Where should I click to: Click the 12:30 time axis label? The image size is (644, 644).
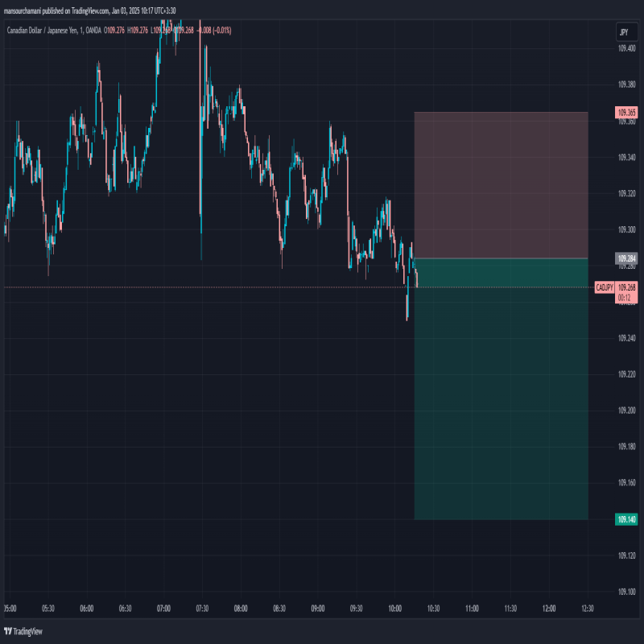tap(586, 609)
